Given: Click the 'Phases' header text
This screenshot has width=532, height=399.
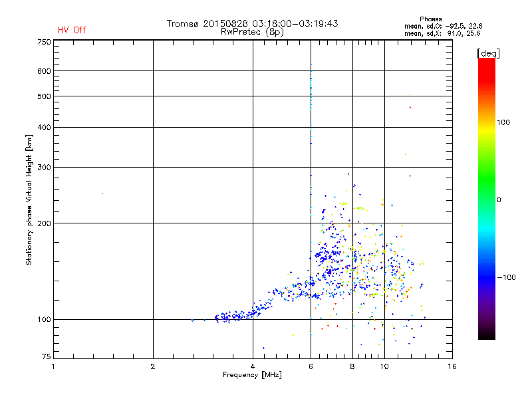Looking at the screenshot, I should (x=430, y=19).
